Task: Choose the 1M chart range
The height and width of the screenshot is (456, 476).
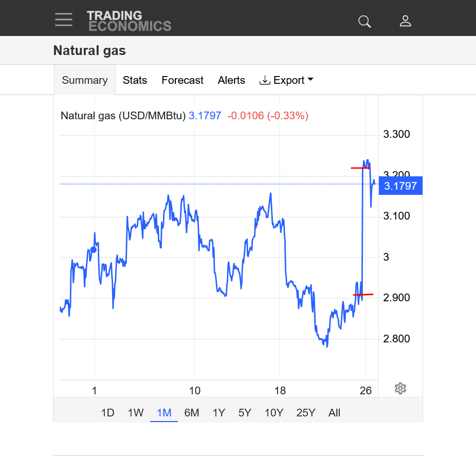Action: tap(164, 413)
